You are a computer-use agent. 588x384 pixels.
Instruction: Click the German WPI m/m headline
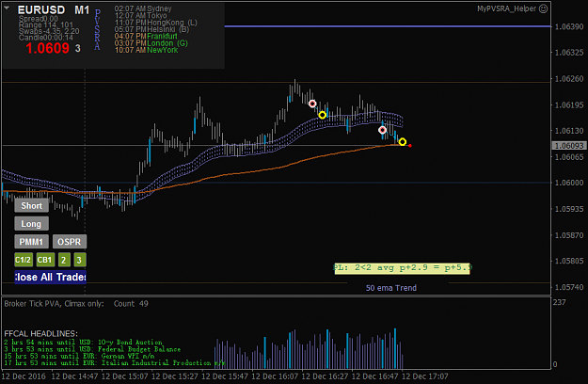tap(79, 356)
